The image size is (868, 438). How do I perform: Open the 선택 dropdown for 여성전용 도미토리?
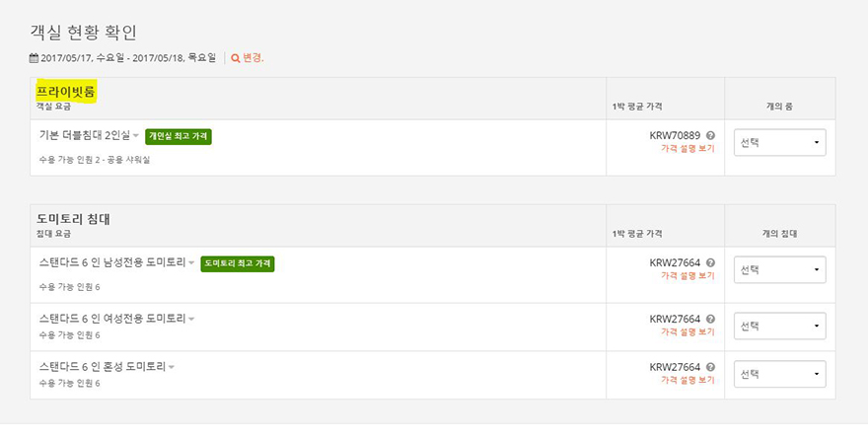coord(779,327)
